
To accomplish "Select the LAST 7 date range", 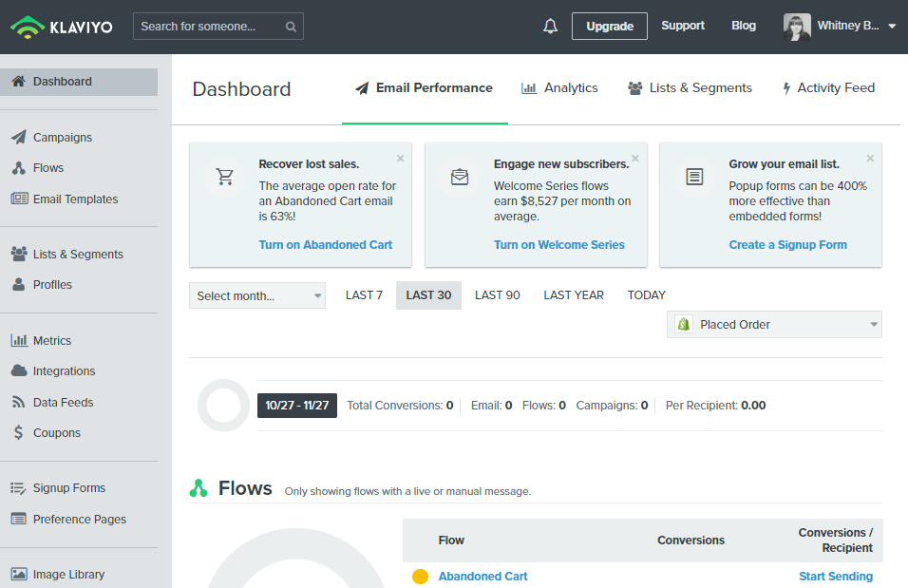I will [364, 295].
